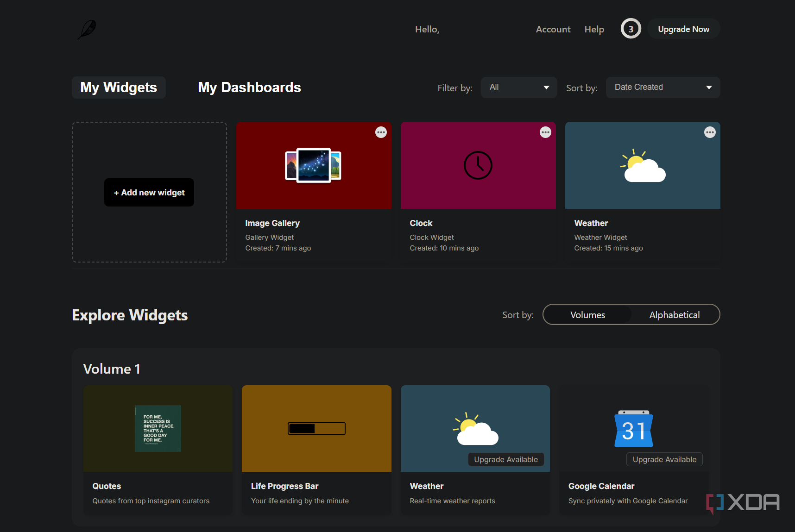The width and height of the screenshot is (795, 532).
Task: Click the feather logo icon
Action: click(x=87, y=29)
